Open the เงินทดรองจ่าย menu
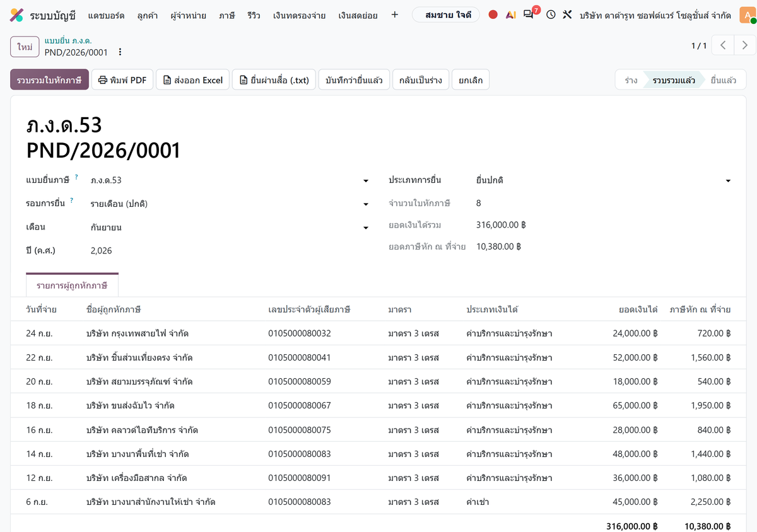 point(300,14)
